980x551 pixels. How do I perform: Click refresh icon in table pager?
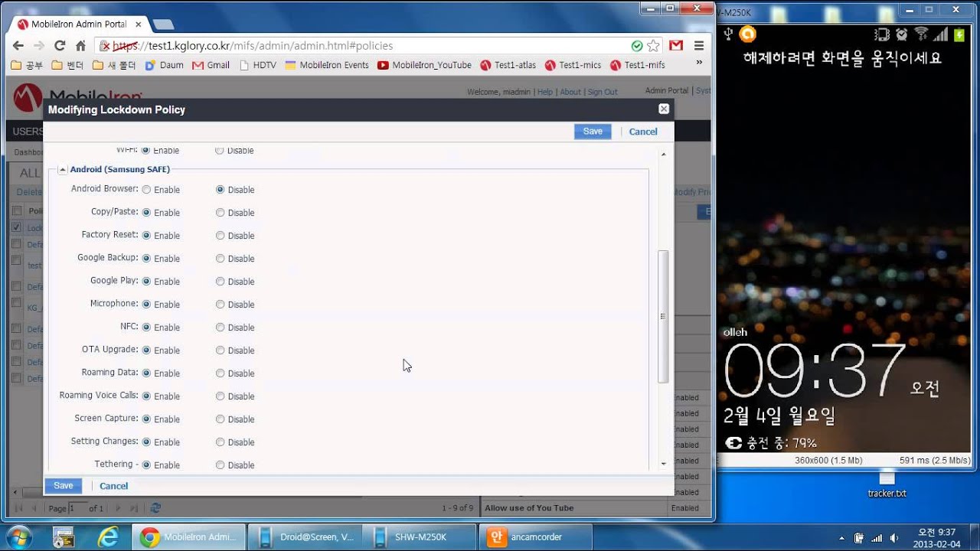coord(155,508)
